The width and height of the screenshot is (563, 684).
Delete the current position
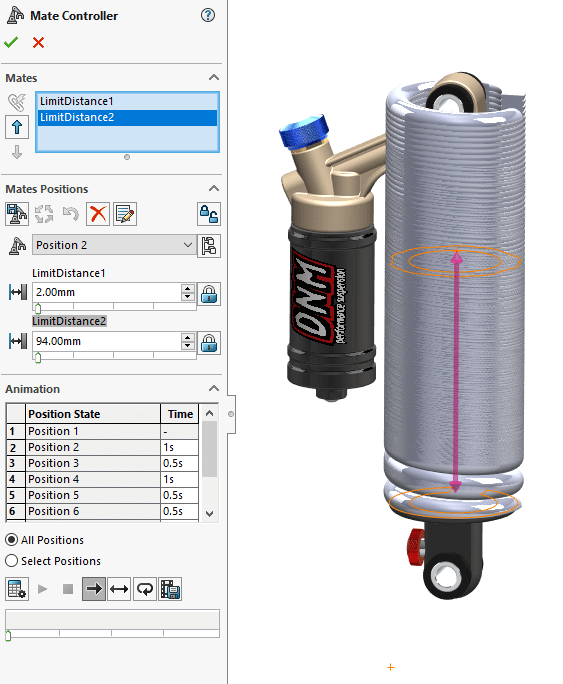coord(98,214)
